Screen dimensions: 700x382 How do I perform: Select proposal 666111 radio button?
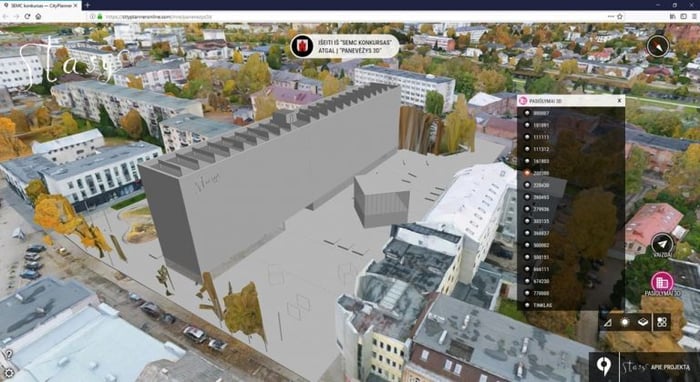(x=527, y=269)
